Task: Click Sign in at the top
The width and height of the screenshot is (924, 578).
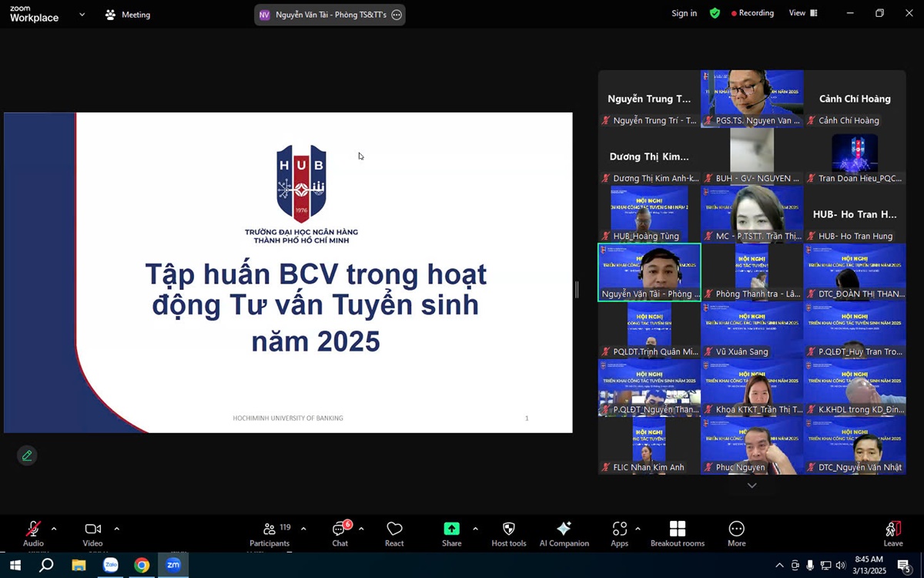Action: [x=684, y=13]
